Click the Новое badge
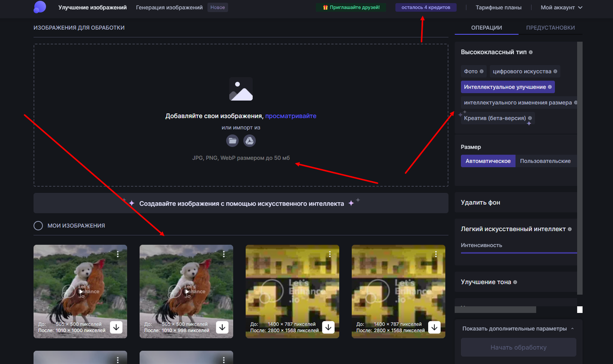613x364 pixels. [x=218, y=8]
